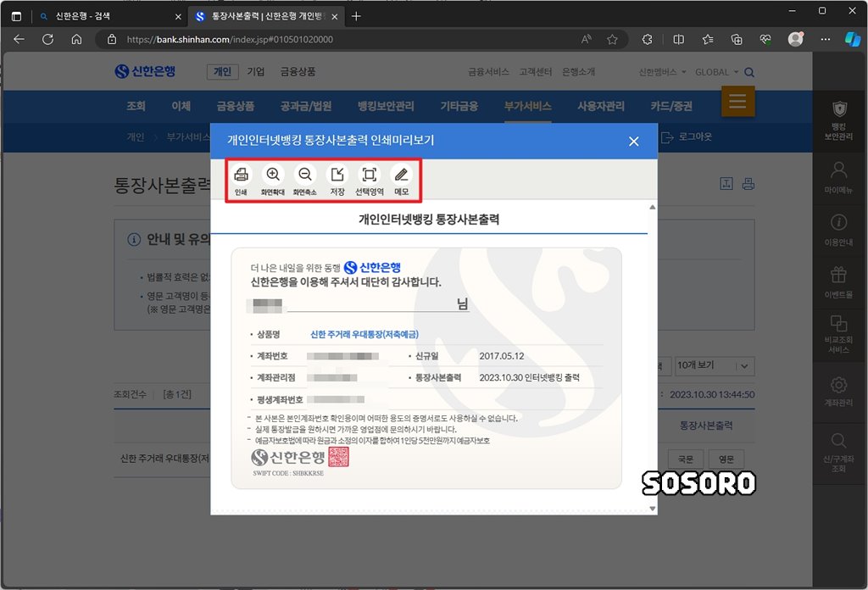The width and height of the screenshot is (868, 590).
Task: Close the 인쇄미리보기 dialog with X
Action: pyautogui.click(x=634, y=141)
